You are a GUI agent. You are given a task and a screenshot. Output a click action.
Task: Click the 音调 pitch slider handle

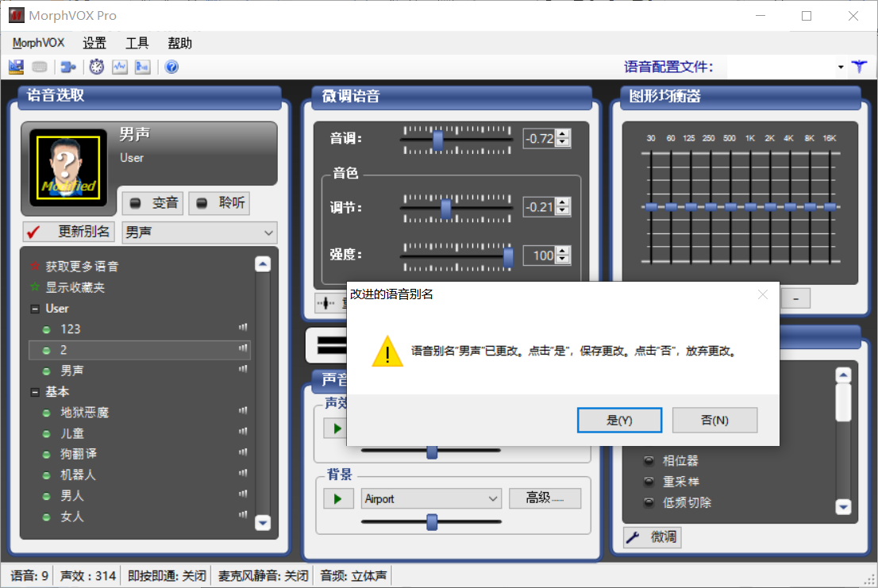point(438,140)
